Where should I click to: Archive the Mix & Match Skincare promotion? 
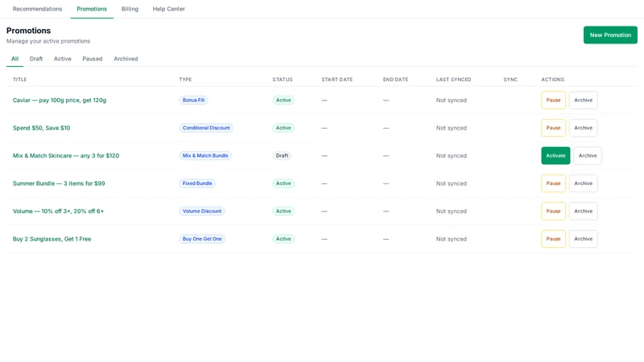588,155
